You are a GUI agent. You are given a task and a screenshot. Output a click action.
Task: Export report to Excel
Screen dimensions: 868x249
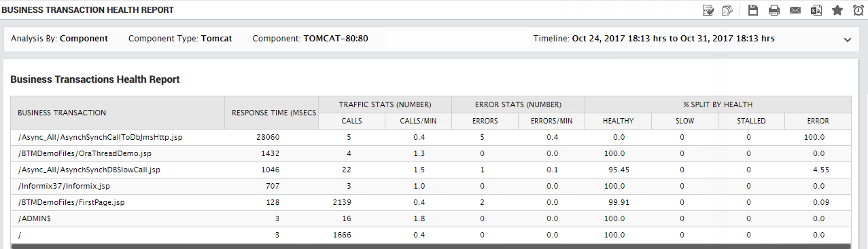click(816, 10)
